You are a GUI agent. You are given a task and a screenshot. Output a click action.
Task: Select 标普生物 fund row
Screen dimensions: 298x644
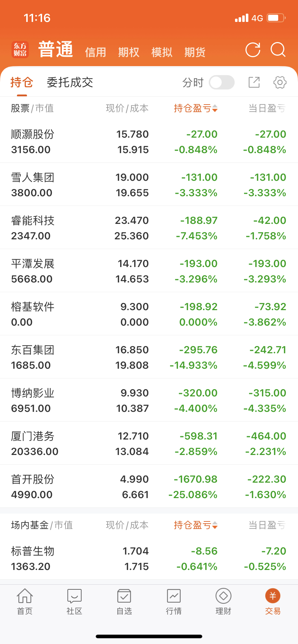pyautogui.click(x=149, y=558)
